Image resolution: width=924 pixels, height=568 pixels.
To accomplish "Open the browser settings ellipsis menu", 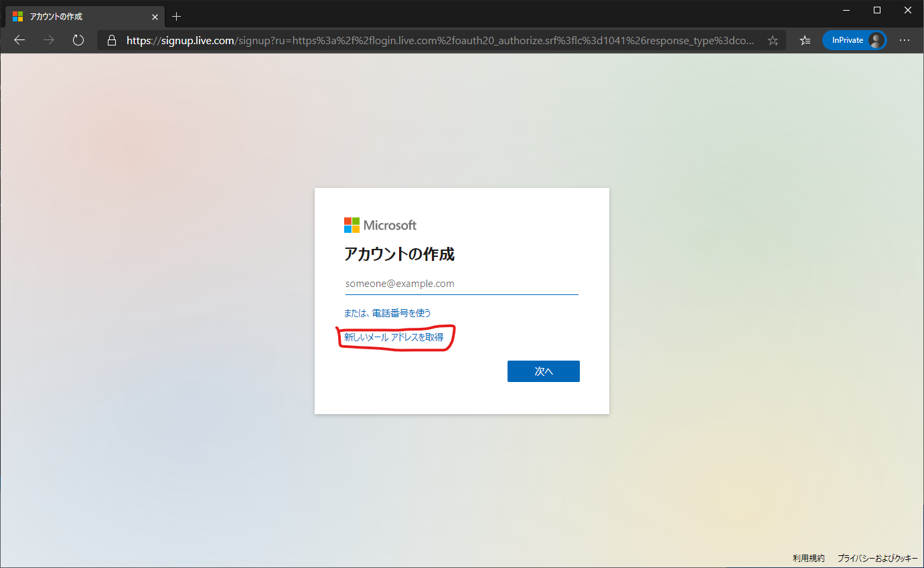I will pyautogui.click(x=905, y=40).
